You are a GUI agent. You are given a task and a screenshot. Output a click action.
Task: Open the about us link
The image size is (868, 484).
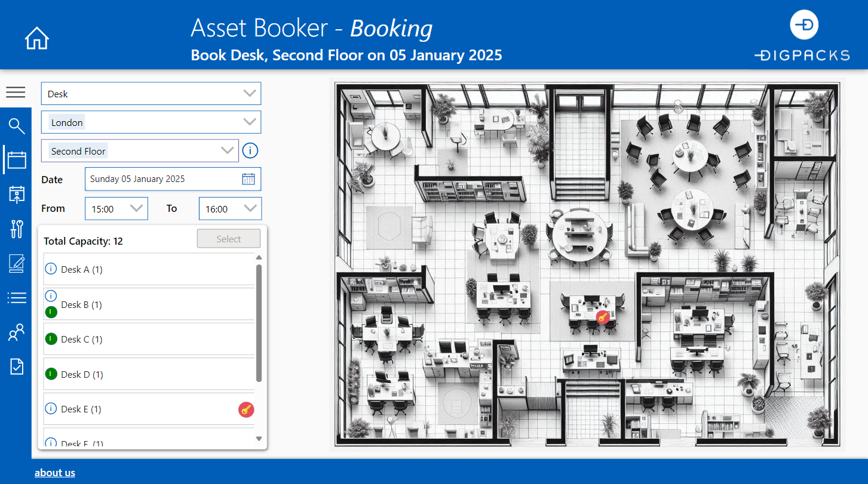[55, 473]
